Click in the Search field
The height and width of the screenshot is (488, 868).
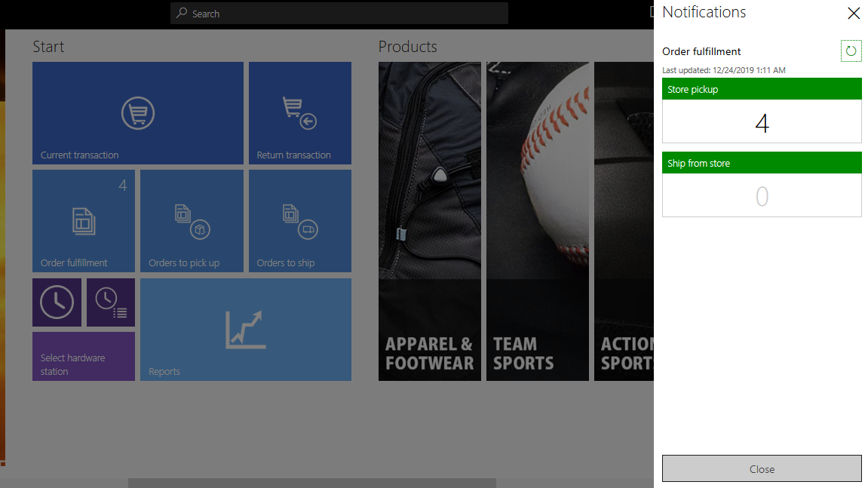pos(339,14)
